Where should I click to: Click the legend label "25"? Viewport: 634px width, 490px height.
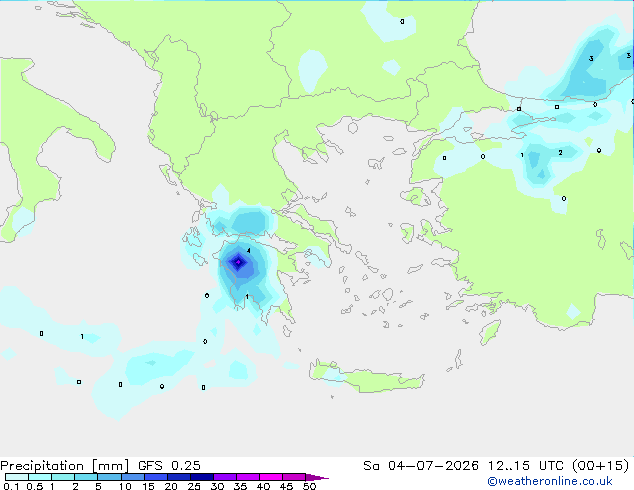(x=194, y=486)
